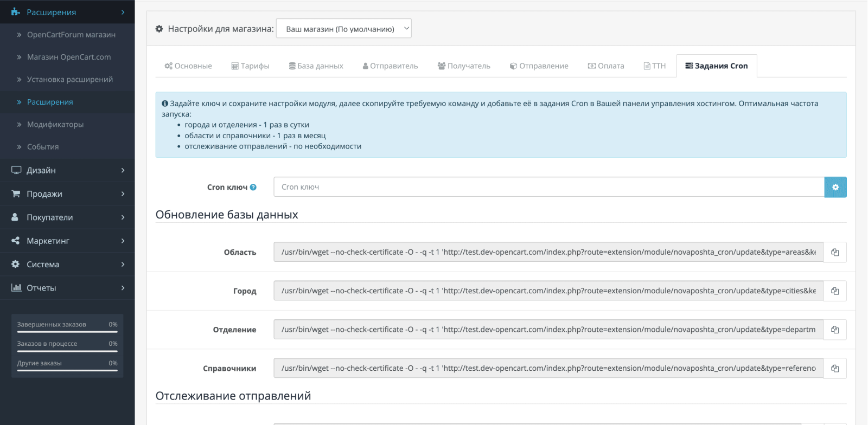The image size is (868, 425).
Task: Expand the Дизайн sidebar menu
Action: point(67,170)
